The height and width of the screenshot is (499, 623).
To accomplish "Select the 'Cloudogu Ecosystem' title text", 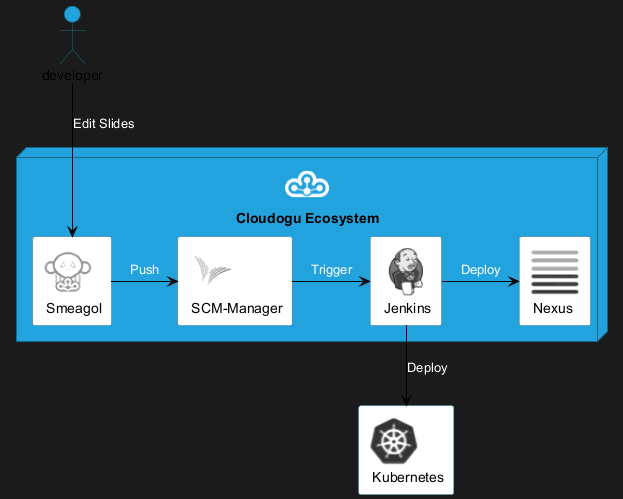I will click(307, 218).
